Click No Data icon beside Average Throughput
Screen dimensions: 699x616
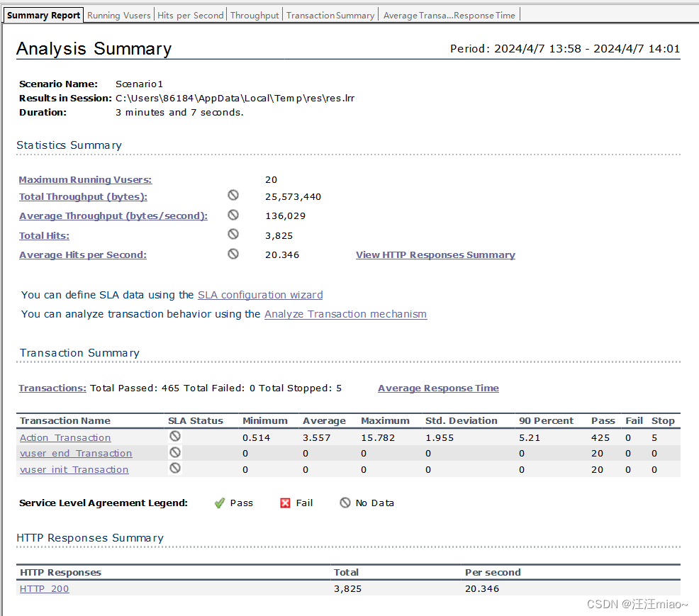tap(233, 215)
